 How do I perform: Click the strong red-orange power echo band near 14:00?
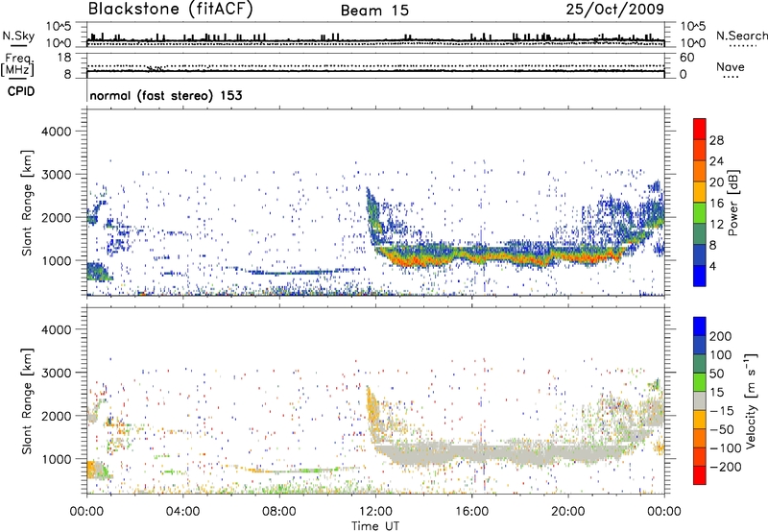[x=421, y=260]
